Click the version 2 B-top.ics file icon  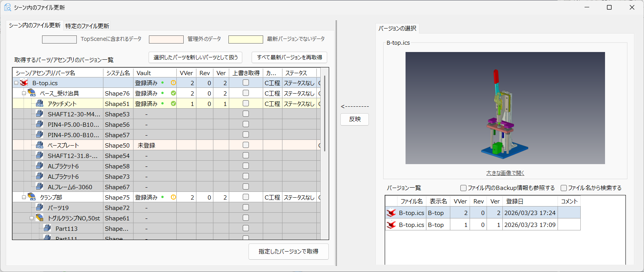(391, 213)
